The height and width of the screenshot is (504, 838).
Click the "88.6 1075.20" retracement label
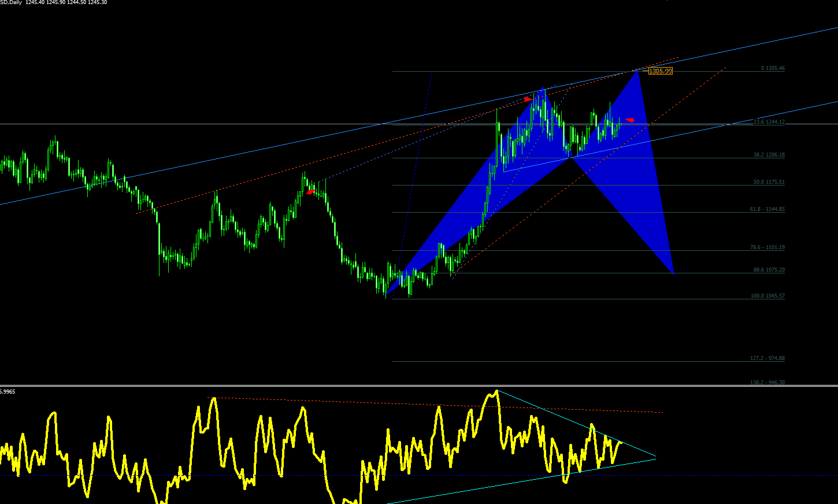point(769,270)
